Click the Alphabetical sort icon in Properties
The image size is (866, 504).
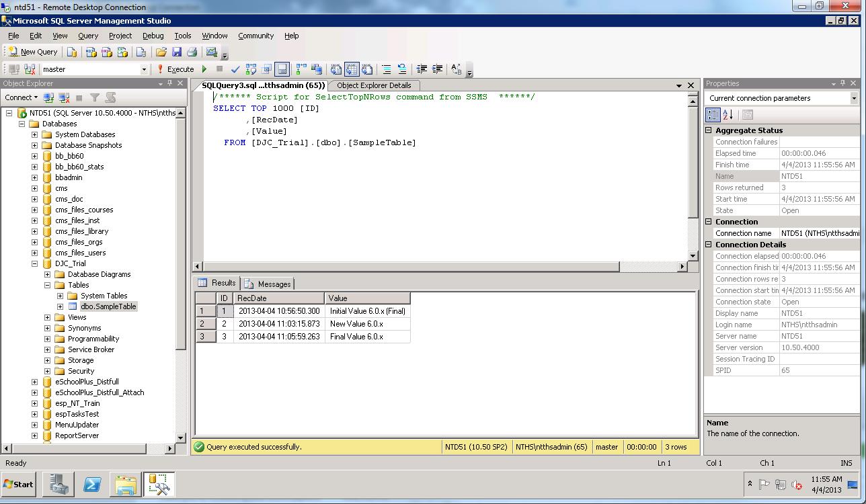pos(727,115)
